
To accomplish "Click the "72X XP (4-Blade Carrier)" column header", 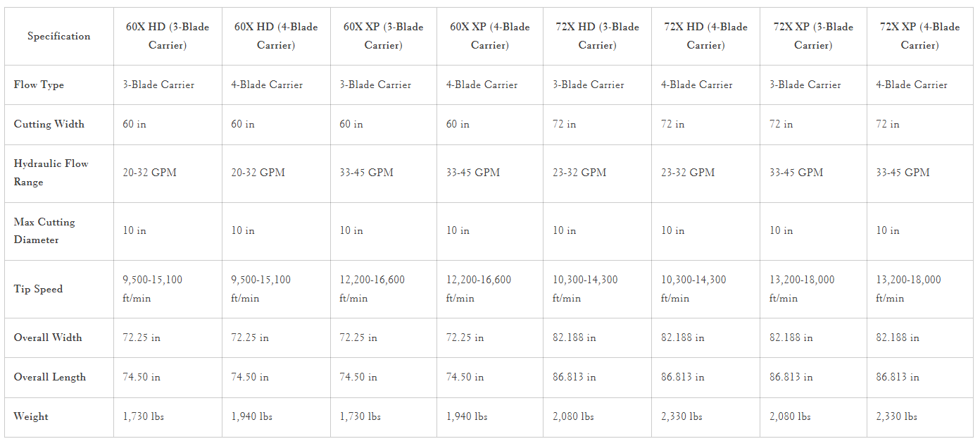I will [x=919, y=36].
